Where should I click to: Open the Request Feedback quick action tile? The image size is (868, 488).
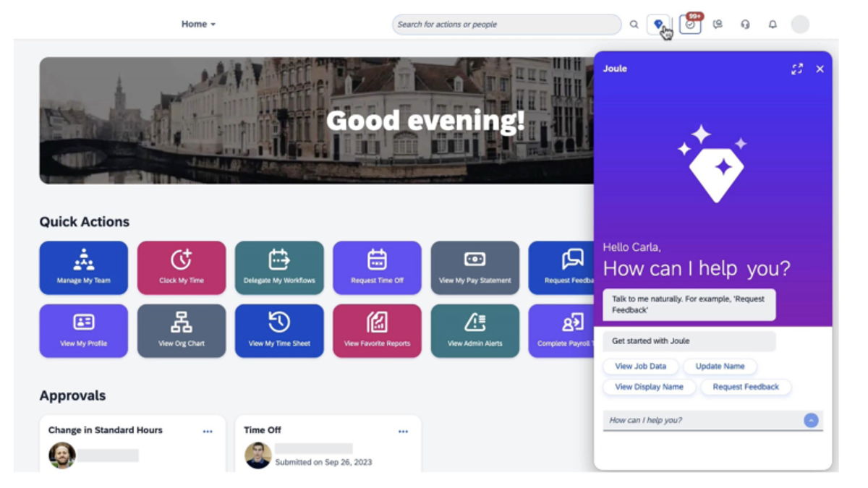pos(561,267)
